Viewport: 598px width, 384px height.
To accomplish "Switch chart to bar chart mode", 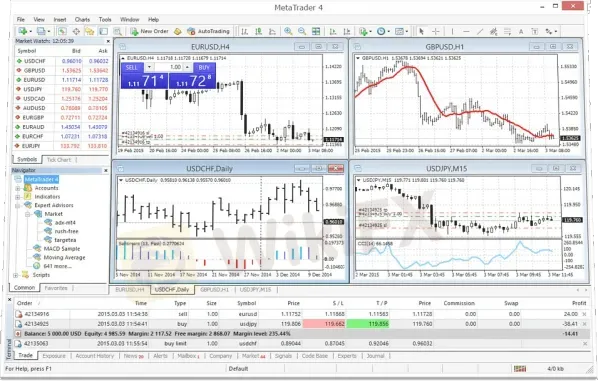I will pos(245,32).
